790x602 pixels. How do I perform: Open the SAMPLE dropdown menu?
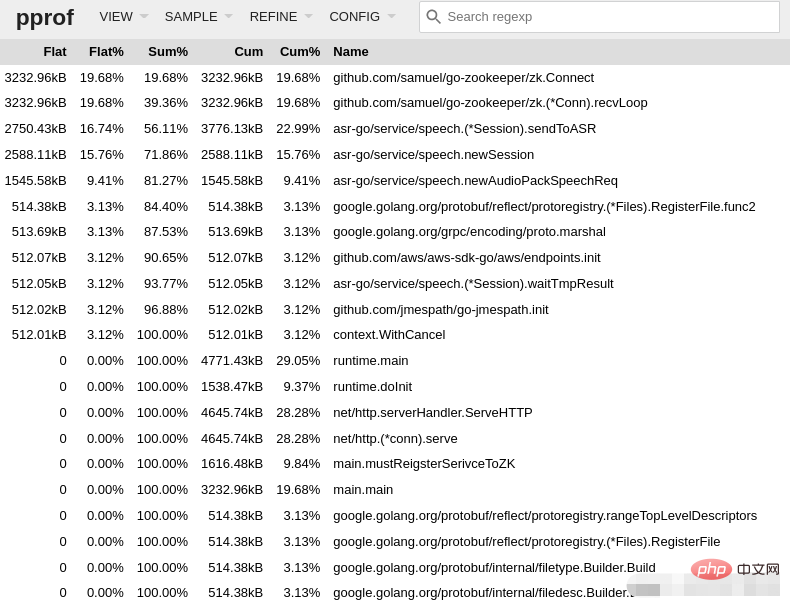tap(198, 16)
